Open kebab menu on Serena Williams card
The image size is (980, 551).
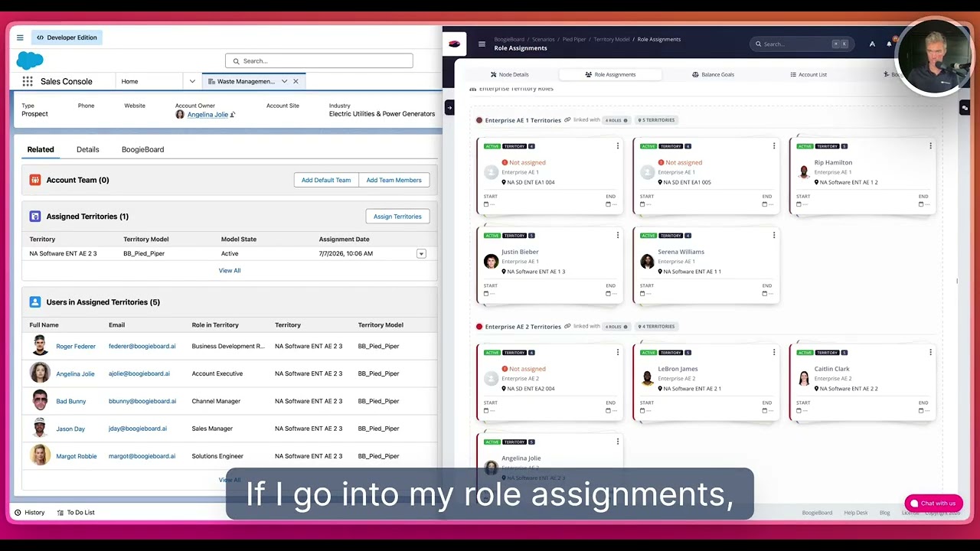tap(774, 235)
